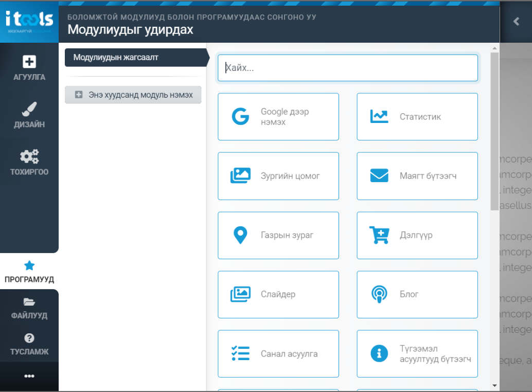Screen dimensions: 532x392
Task: Click the statistics chart icon
Action: click(379, 116)
